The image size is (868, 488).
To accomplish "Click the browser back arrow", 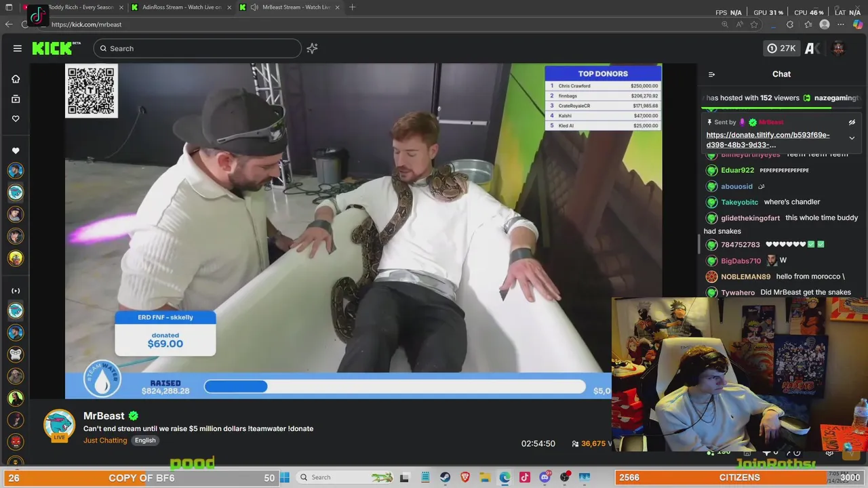I will [9, 24].
